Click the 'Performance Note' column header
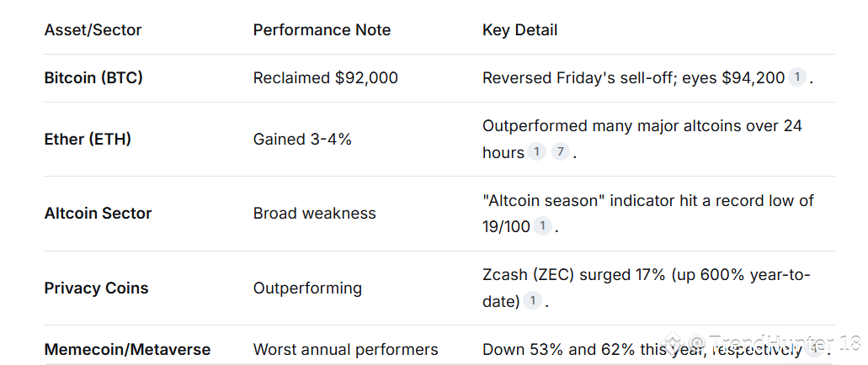Screen dimensions: 868x365 (x=322, y=30)
